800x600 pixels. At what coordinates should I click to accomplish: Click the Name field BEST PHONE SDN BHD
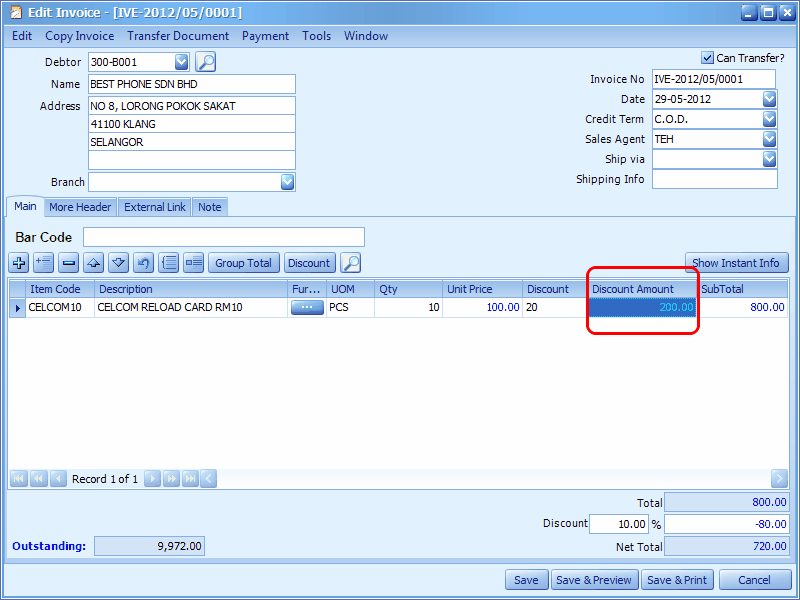point(192,84)
